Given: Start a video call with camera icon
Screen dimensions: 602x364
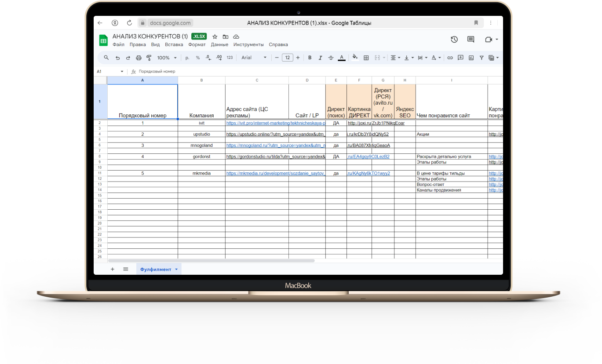Looking at the screenshot, I should tap(489, 40).
